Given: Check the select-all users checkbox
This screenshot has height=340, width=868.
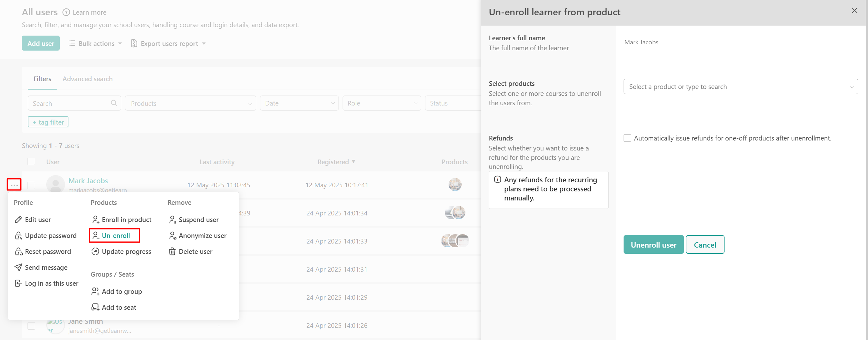Looking at the screenshot, I should 31,162.
